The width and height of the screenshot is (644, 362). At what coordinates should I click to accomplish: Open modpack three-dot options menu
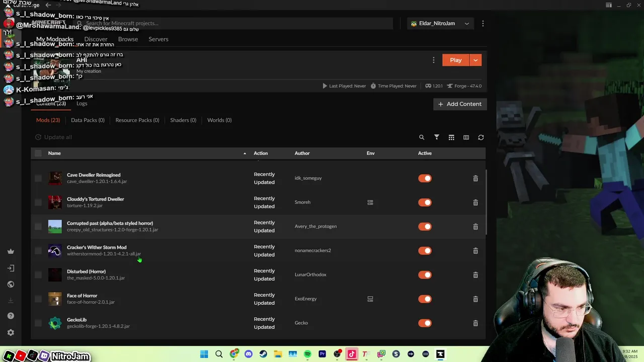coord(433,60)
